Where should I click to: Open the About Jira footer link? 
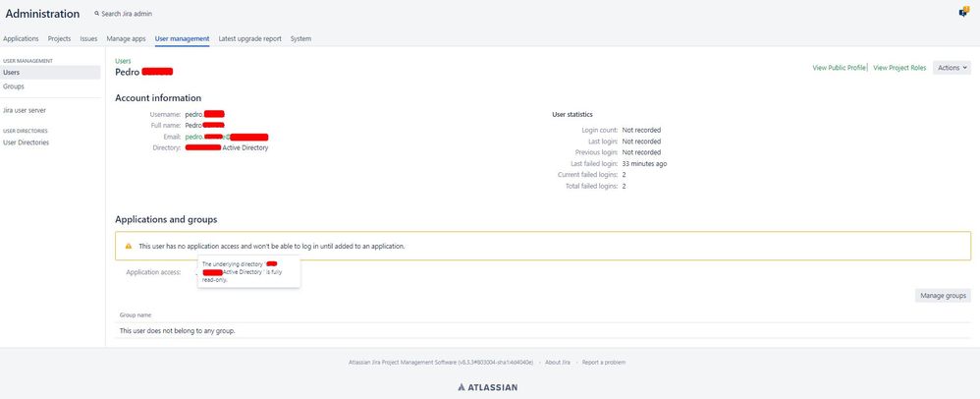point(557,363)
